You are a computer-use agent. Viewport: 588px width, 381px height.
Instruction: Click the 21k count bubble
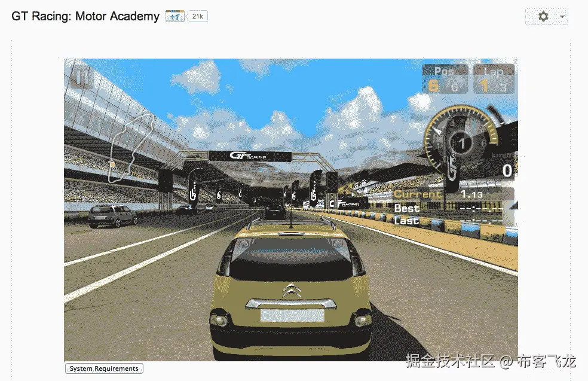tap(198, 17)
